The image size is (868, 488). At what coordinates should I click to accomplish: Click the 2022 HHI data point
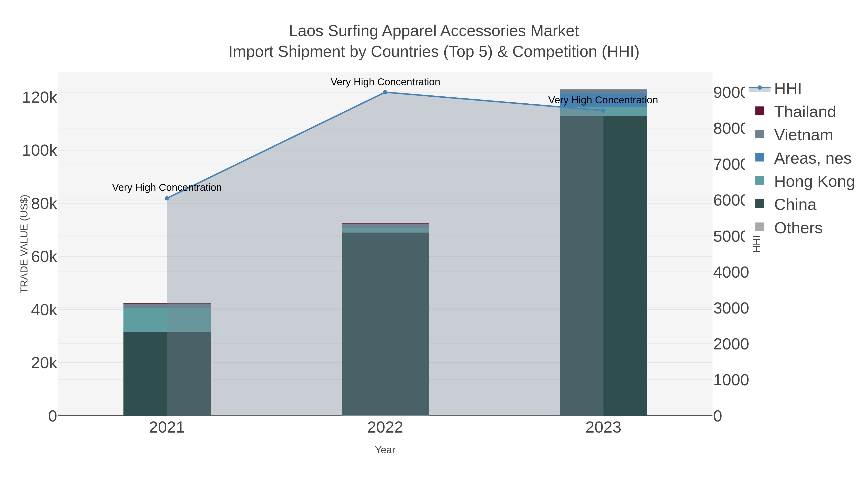click(x=385, y=92)
